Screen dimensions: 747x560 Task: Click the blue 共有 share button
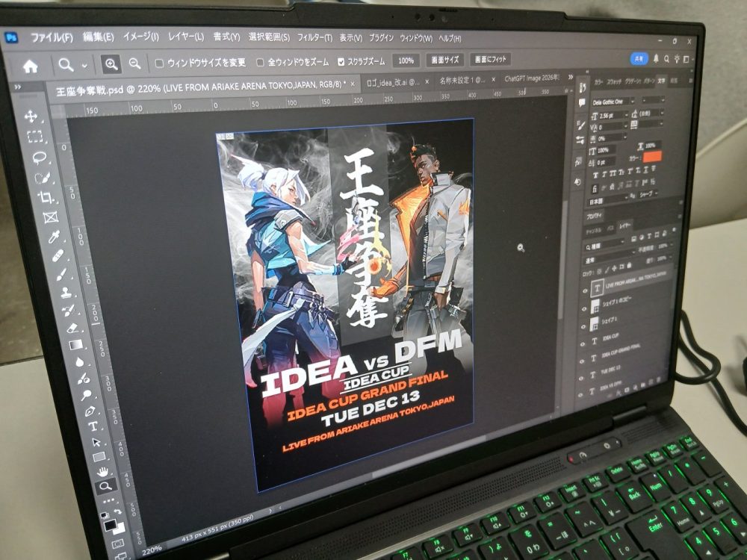638,58
